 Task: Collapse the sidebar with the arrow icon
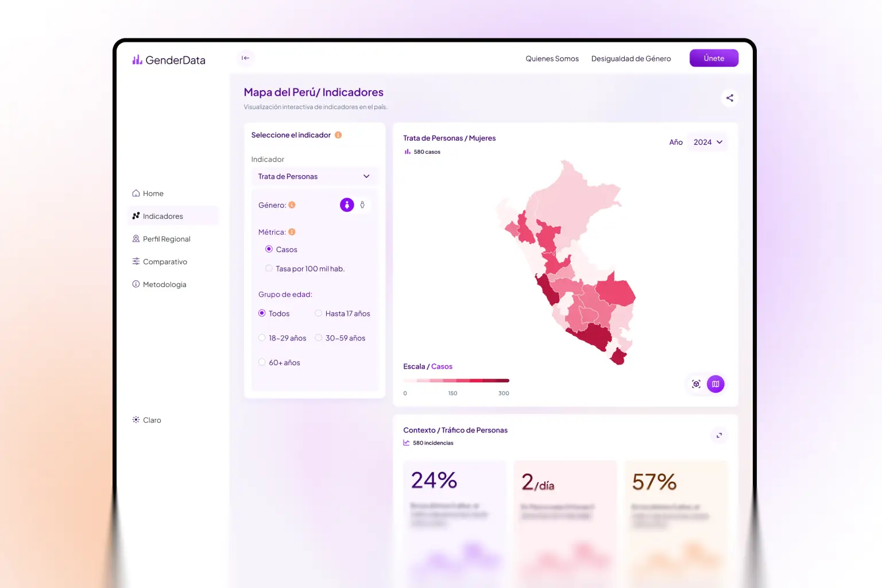(245, 58)
